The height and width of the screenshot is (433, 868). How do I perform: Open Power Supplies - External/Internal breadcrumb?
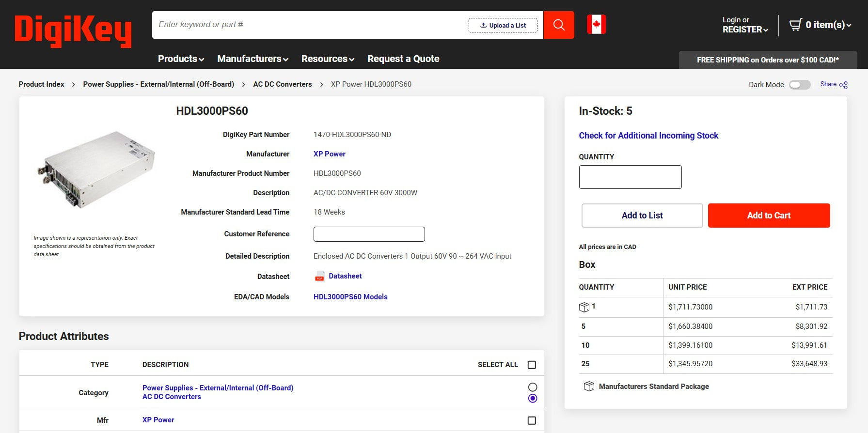tap(158, 84)
